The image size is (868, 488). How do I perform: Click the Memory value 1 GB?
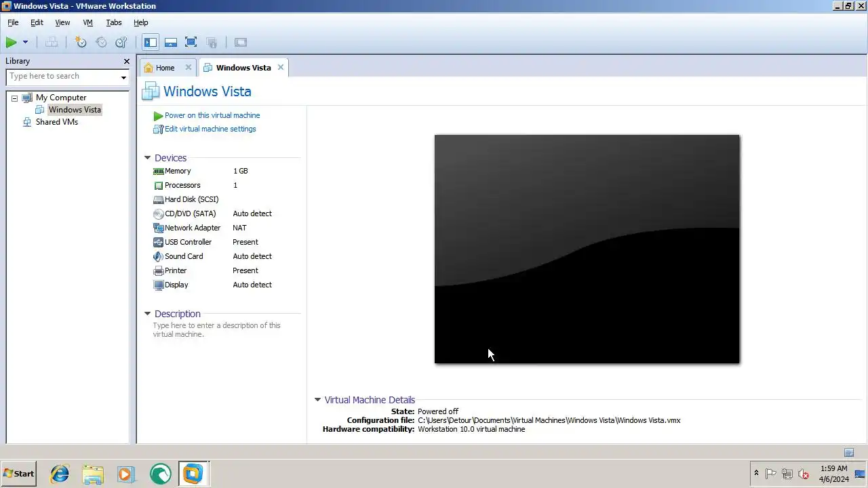coord(241,171)
